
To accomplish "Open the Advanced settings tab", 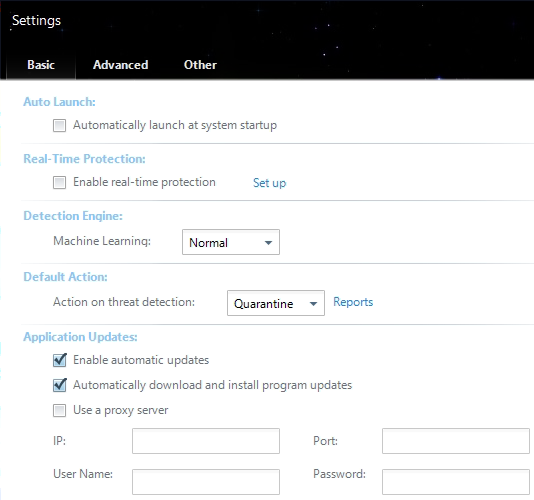I will coord(121,65).
